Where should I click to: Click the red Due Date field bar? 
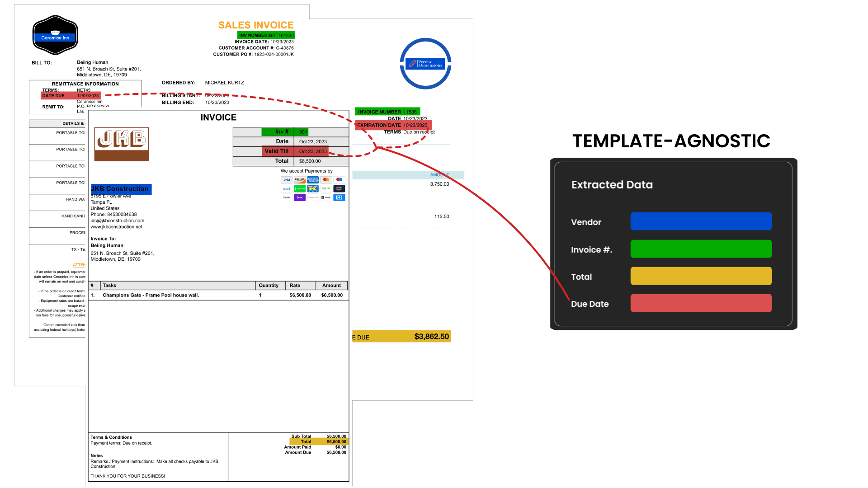(x=701, y=303)
